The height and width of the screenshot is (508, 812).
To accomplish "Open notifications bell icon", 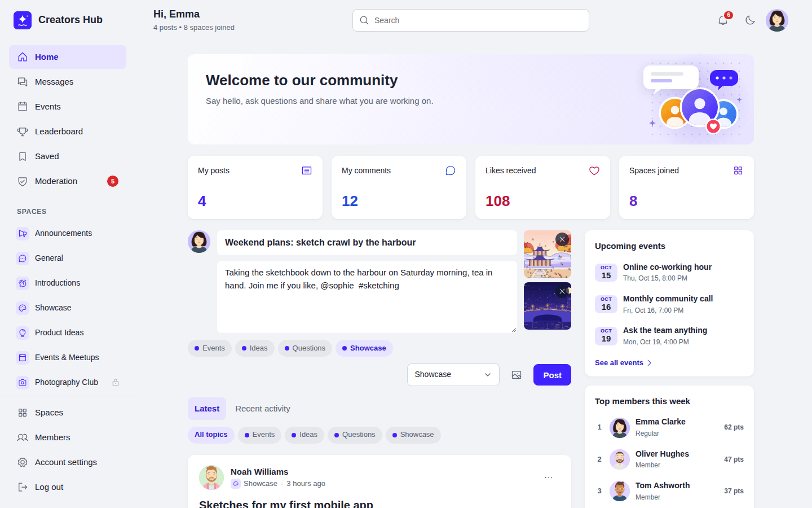I will (x=723, y=20).
